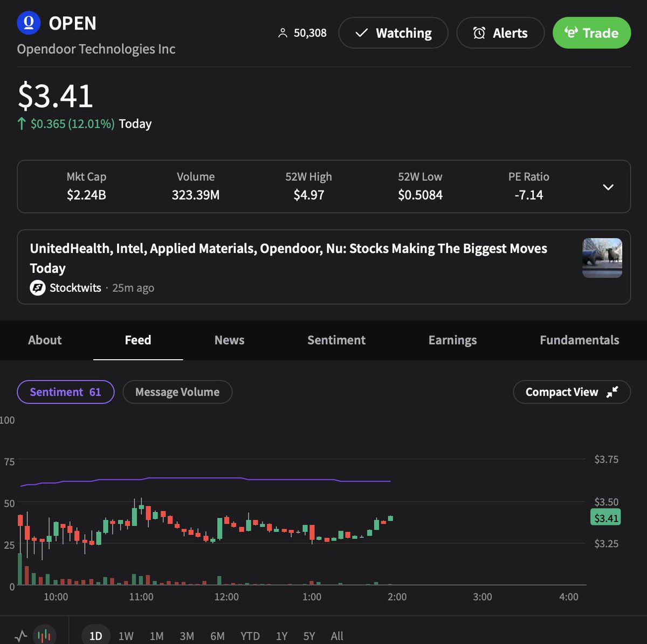The height and width of the screenshot is (644, 647).
Task: Click the Opendoor Technologies Inc company name
Action: coord(96,49)
